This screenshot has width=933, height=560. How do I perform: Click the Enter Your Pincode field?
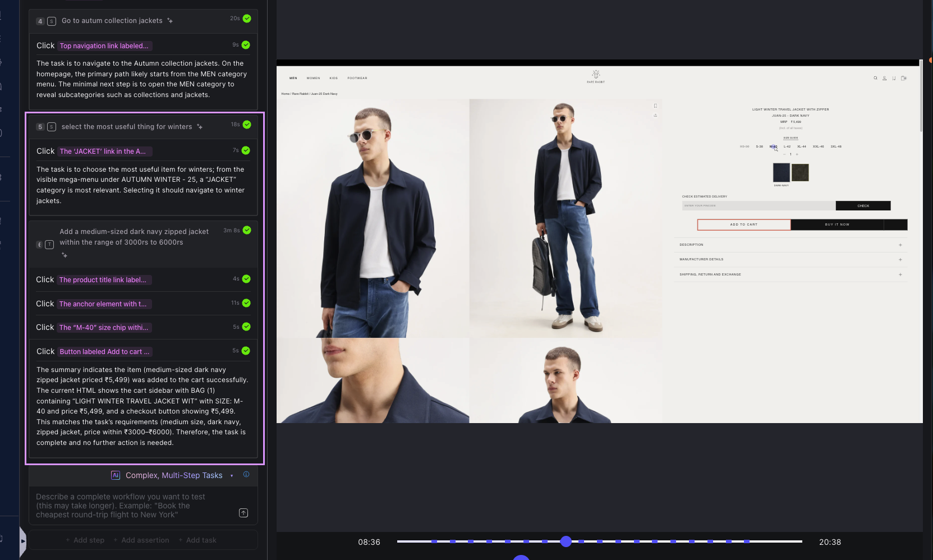pos(759,206)
